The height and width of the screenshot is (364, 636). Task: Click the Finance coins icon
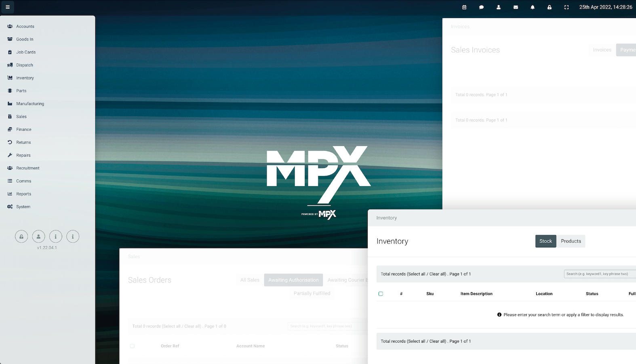pos(10,130)
